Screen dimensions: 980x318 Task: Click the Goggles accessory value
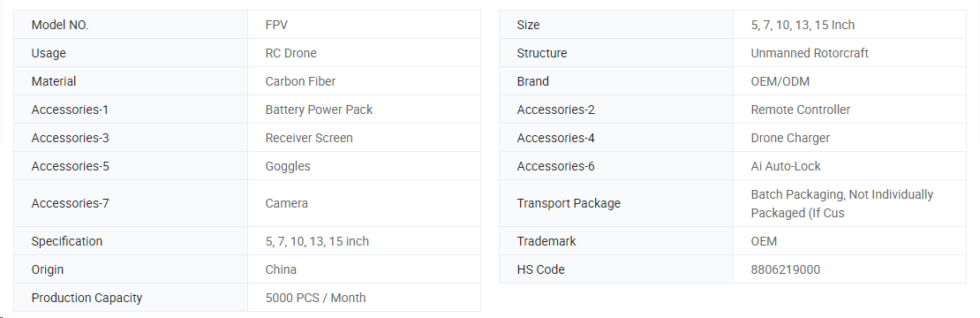coord(288,166)
